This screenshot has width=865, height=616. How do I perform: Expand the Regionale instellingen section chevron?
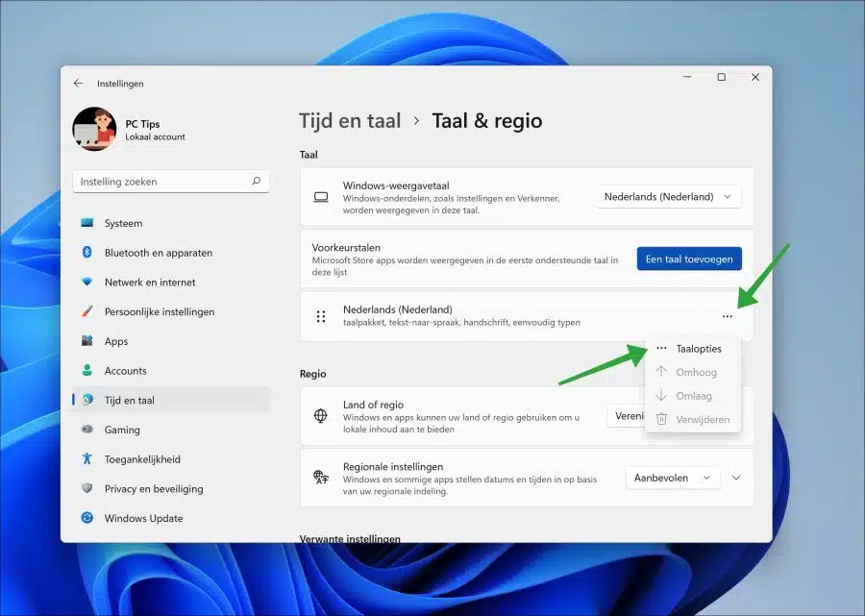(x=736, y=478)
